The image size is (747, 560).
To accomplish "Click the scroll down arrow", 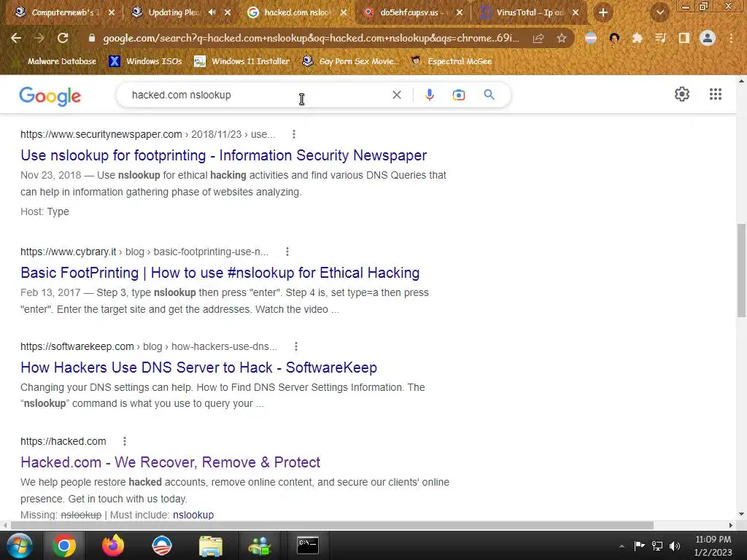I will point(741,514).
